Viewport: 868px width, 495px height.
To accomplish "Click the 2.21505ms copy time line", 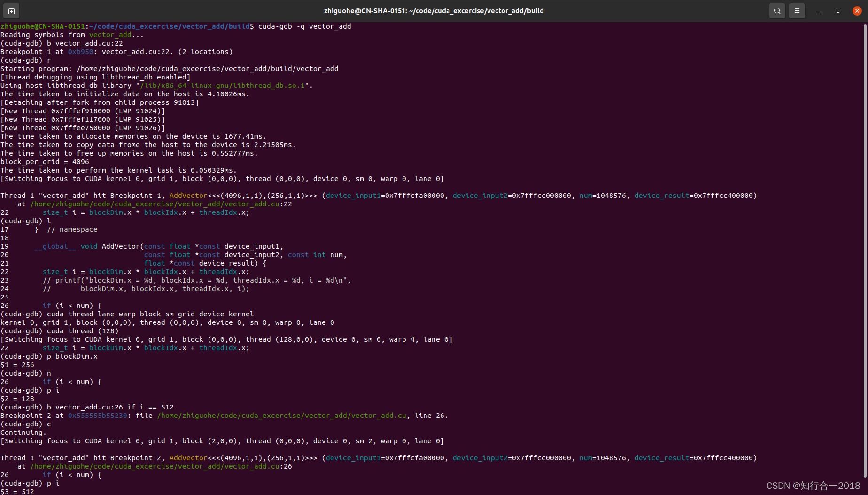I will 148,145.
